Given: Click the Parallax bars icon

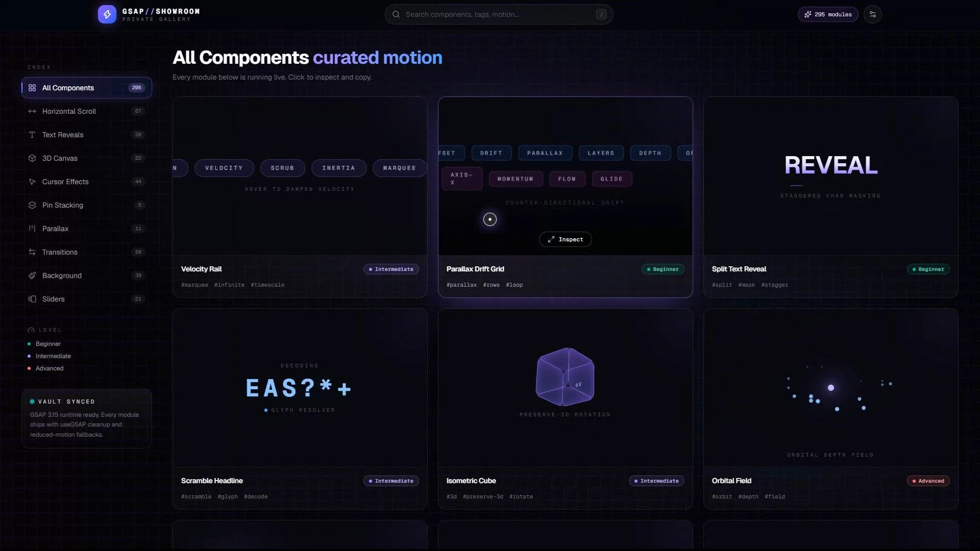Looking at the screenshot, I should (x=32, y=229).
